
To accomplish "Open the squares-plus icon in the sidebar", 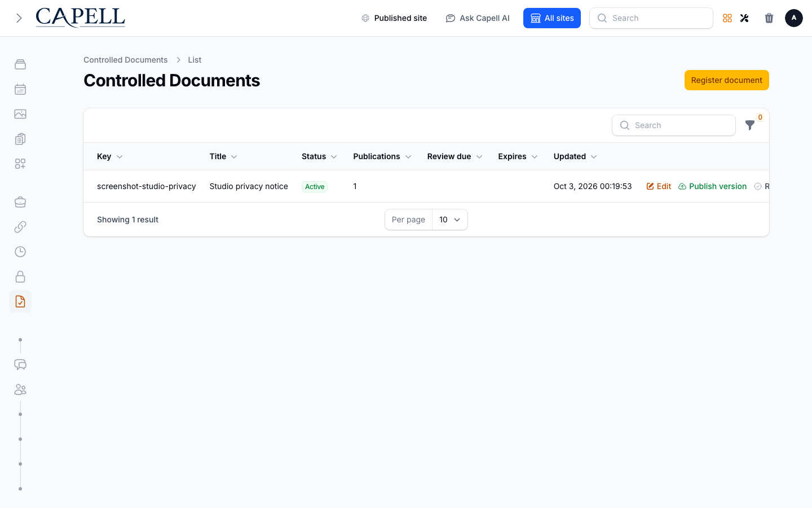I will tap(20, 164).
